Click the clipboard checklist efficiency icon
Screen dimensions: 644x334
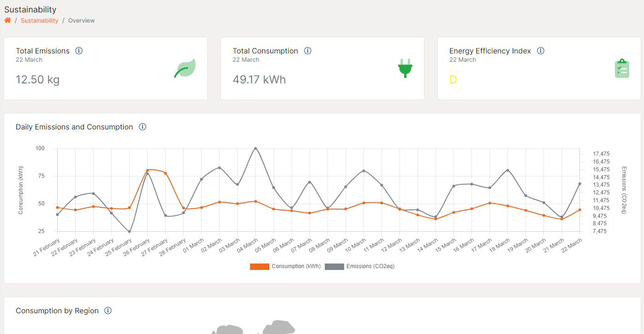tap(622, 69)
